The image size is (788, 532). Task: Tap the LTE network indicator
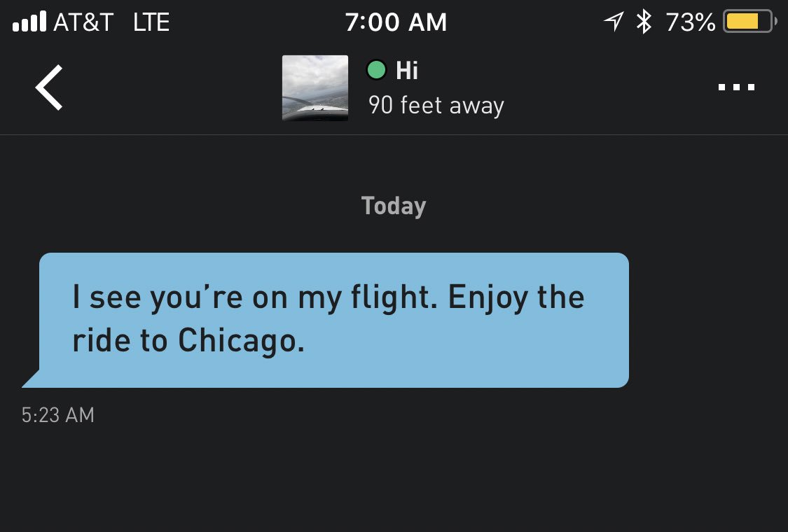point(151,22)
